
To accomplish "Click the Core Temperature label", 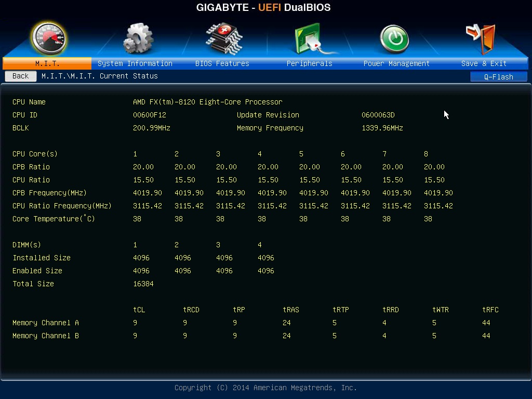I will 54,219.
